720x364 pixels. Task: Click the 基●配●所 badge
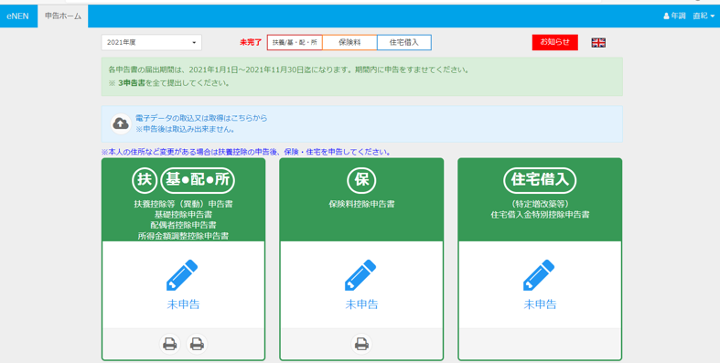[x=197, y=180]
